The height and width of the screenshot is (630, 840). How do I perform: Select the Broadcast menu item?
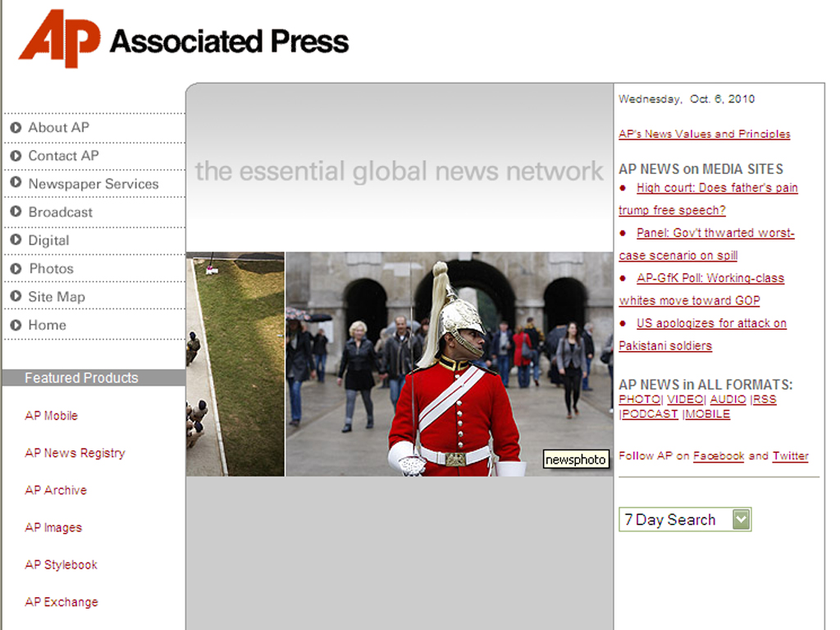[60, 212]
